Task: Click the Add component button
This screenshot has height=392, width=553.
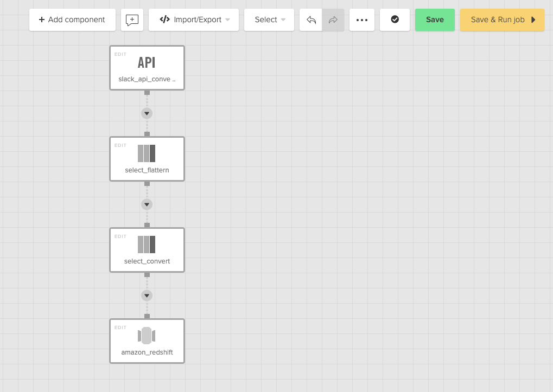Action: [x=72, y=20]
